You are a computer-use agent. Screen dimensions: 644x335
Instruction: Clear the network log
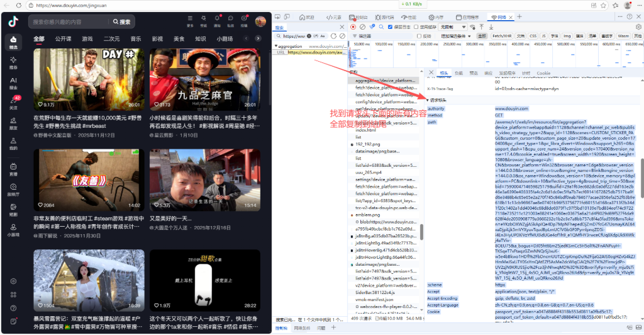coord(362,26)
